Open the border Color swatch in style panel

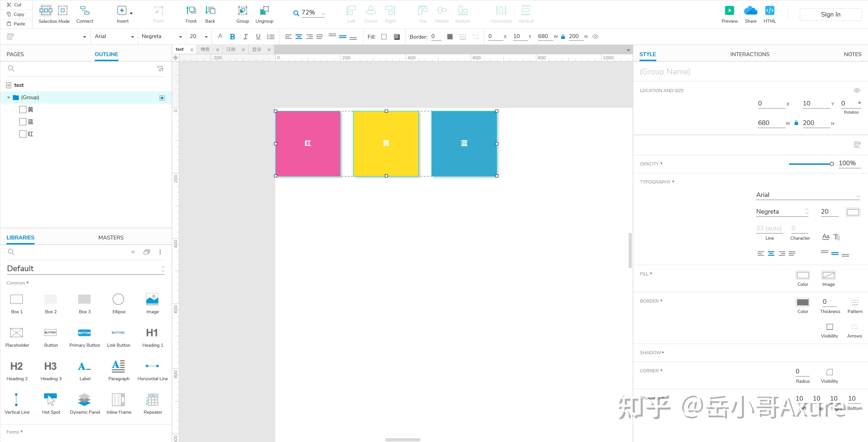point(803,302)
